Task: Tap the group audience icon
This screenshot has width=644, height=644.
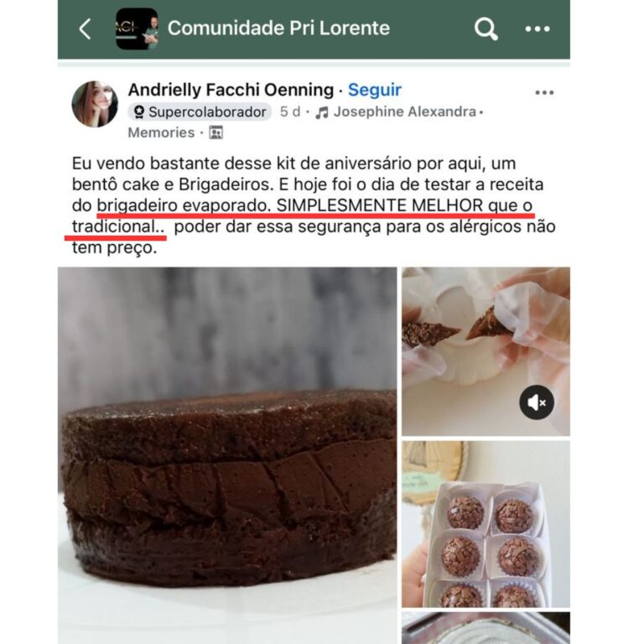Action: pyautogui.click(x=216, y=132)
